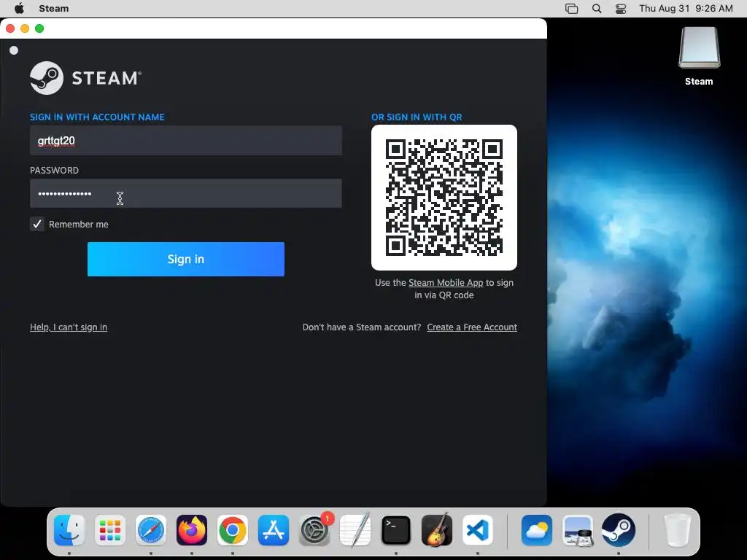Click the Sign in button
Viewport: 747px width, 560px height.
tap(186, 259)
